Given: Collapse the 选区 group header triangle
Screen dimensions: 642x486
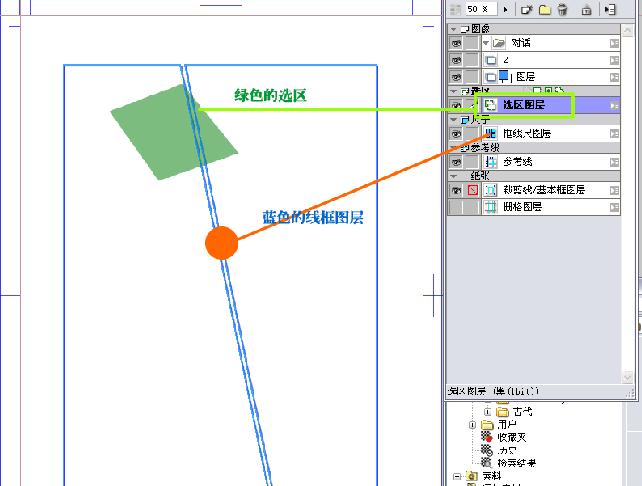Looking at the screenshot, I should click(x=453, y=91).
